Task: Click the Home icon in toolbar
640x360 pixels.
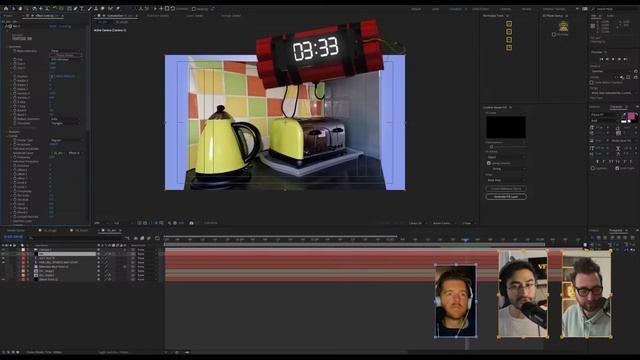Action: pyautogui.click(x=6, y=9)
